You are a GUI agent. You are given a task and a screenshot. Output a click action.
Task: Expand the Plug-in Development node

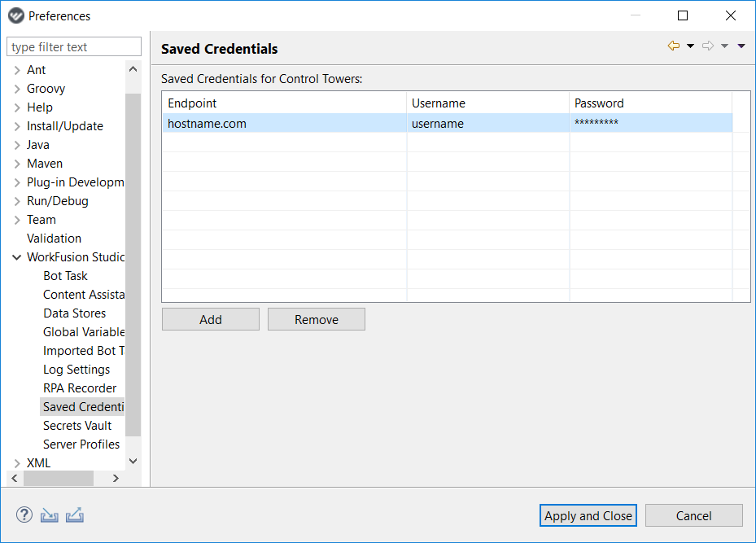[x=17, y=183]
